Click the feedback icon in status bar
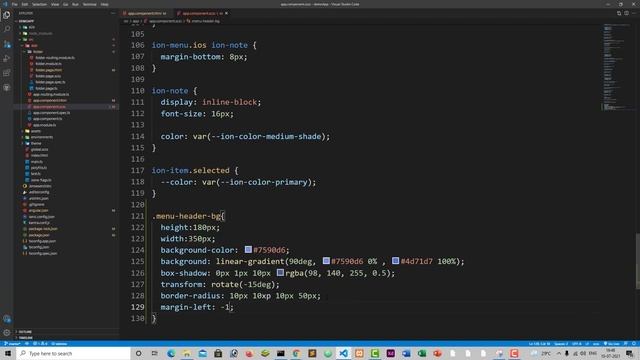The image size is (640, 360). tap(625, 344)
